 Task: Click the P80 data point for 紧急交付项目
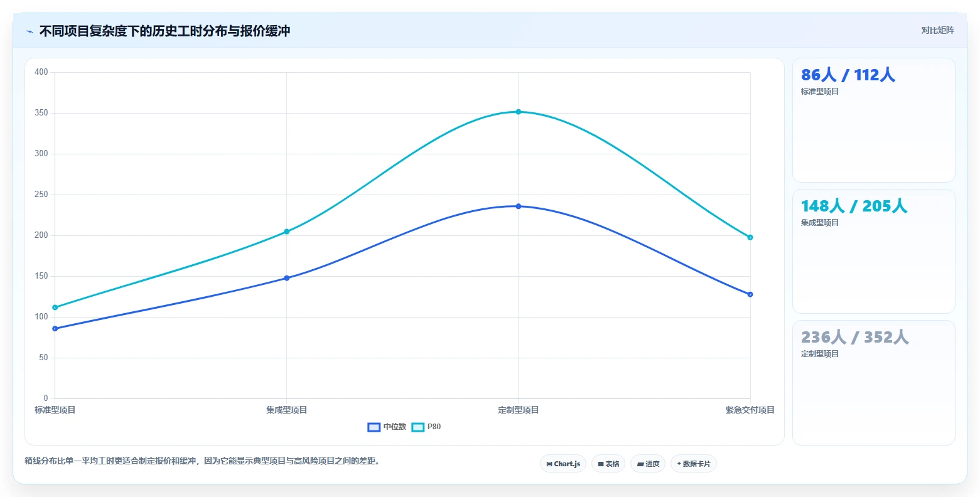[750, 237]
